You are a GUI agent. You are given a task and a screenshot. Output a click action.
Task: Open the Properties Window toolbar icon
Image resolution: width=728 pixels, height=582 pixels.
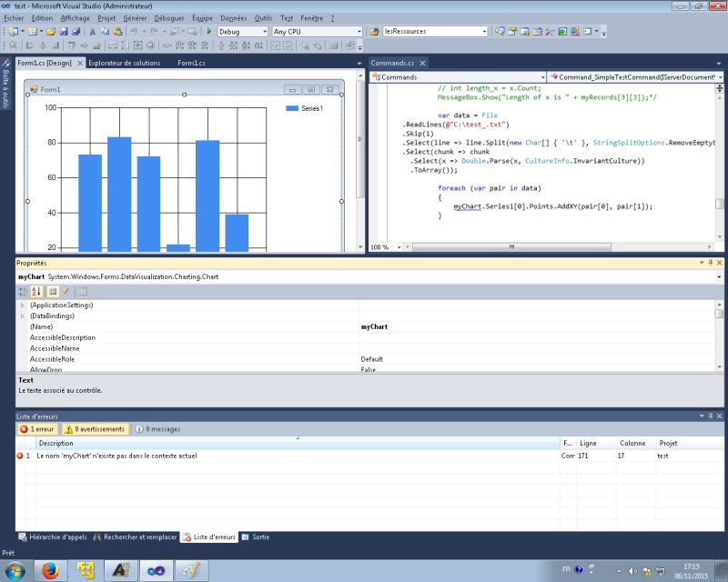512,31
